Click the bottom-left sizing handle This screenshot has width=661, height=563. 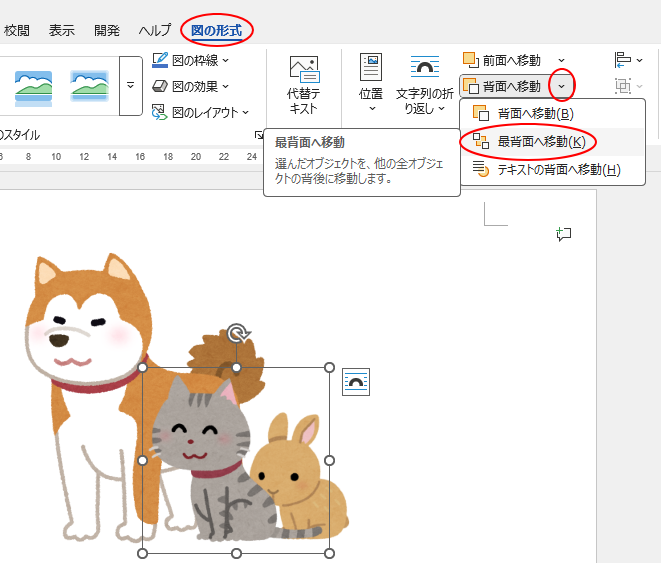[142, 553]
